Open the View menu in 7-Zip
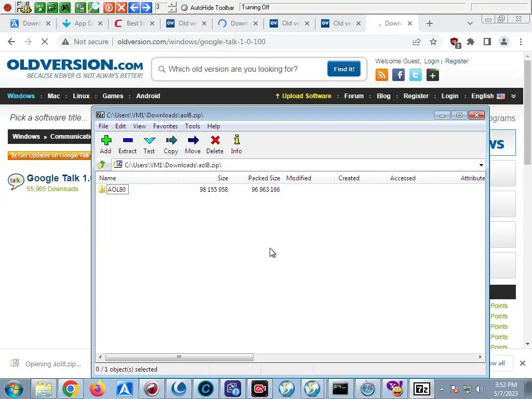The width and height of the screenshot is (532, 399). [x=139, y=126]
